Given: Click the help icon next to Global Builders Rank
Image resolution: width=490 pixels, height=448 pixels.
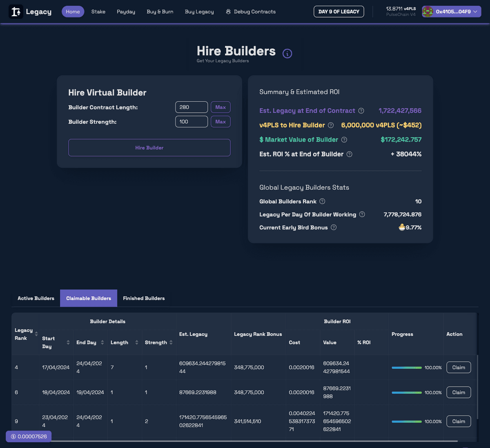Looking at the screenshot, I should [x=322, y=201].
